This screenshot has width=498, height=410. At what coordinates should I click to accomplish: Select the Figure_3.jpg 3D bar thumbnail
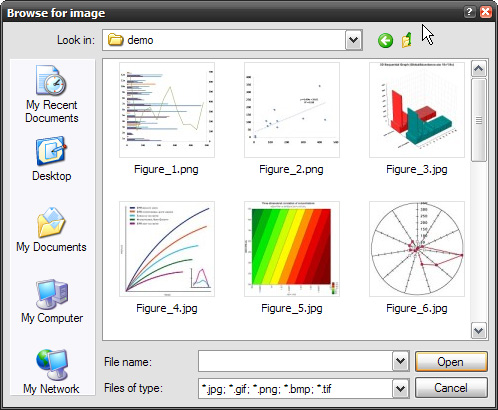point(417,110)
